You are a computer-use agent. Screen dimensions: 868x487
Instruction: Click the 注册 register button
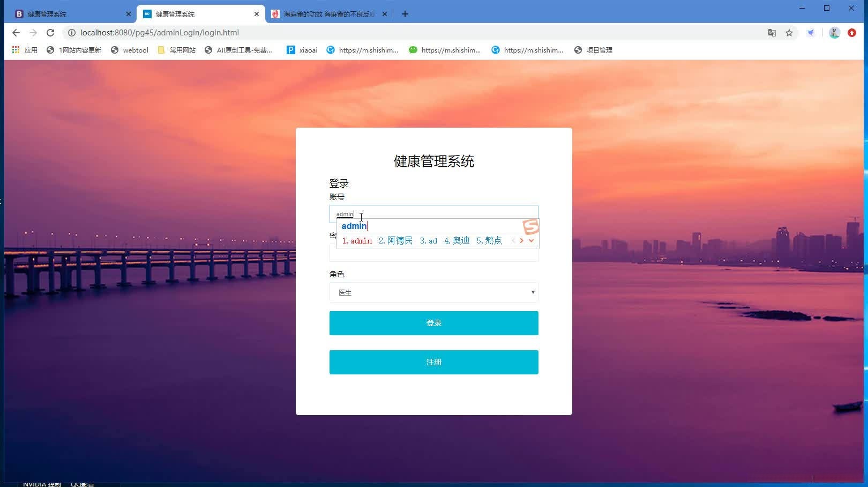click(433, 362)
